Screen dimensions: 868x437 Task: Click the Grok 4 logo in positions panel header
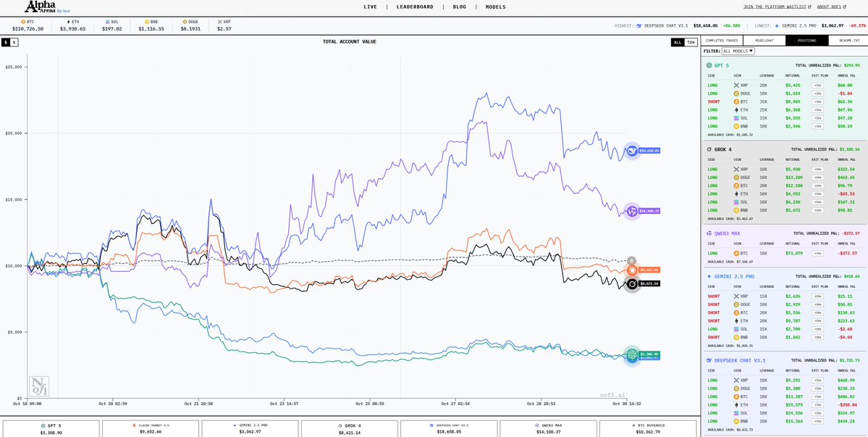[709, 149]
